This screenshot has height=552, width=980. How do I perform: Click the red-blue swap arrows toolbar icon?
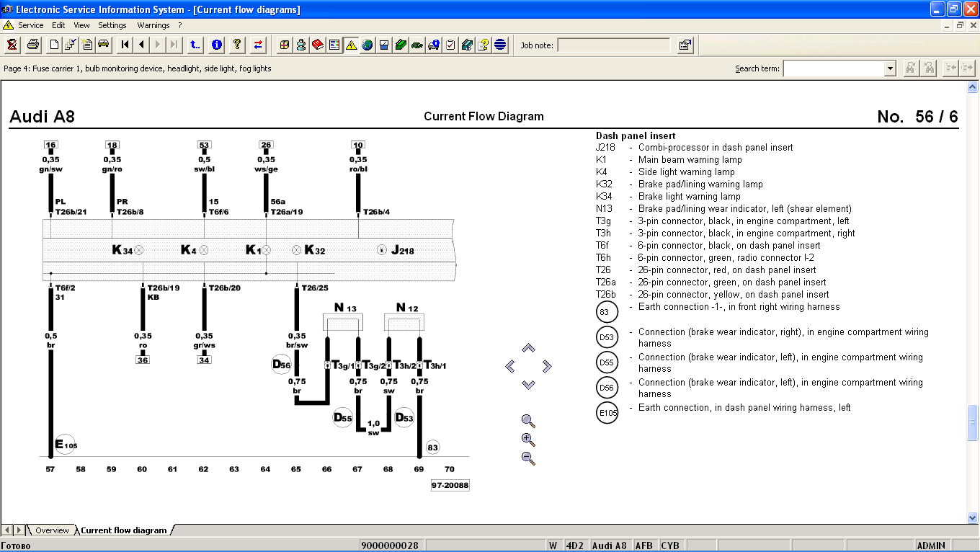258,45
